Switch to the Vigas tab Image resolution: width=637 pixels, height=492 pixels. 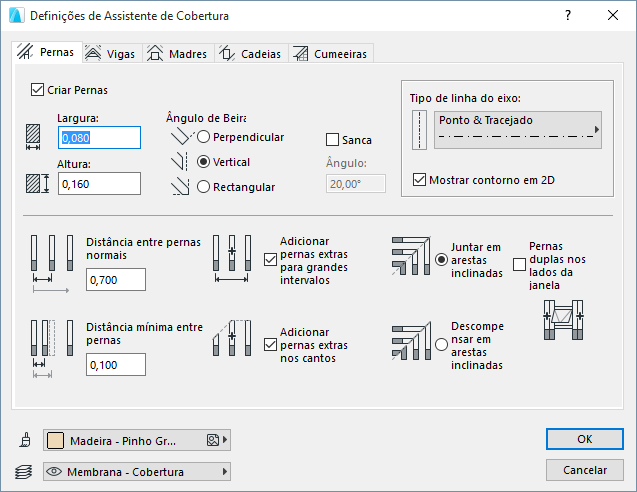point(112,53)
